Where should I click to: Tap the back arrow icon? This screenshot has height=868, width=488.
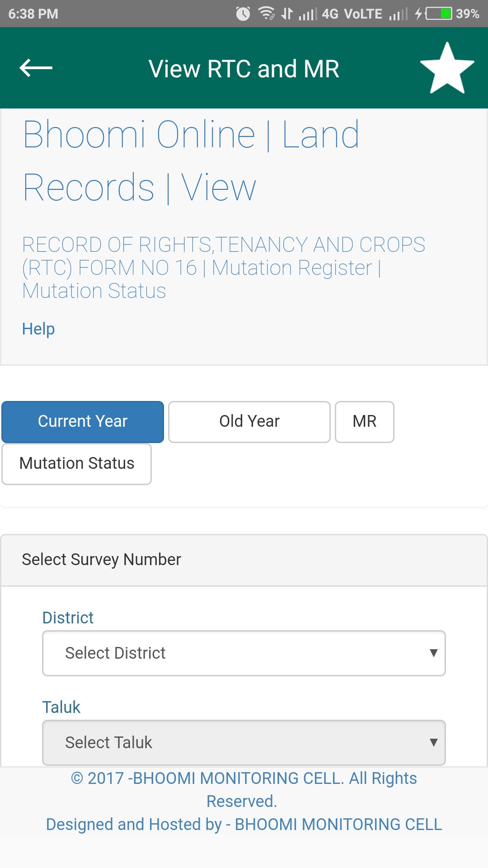coord(36,68)
